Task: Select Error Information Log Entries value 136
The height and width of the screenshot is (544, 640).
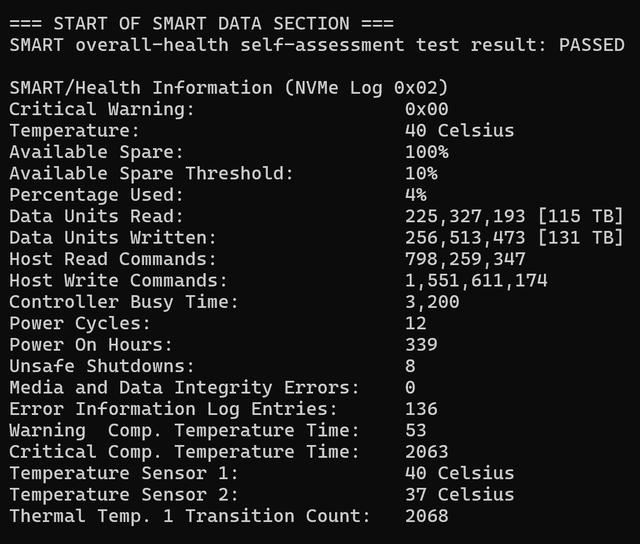Action: point(421,409)
